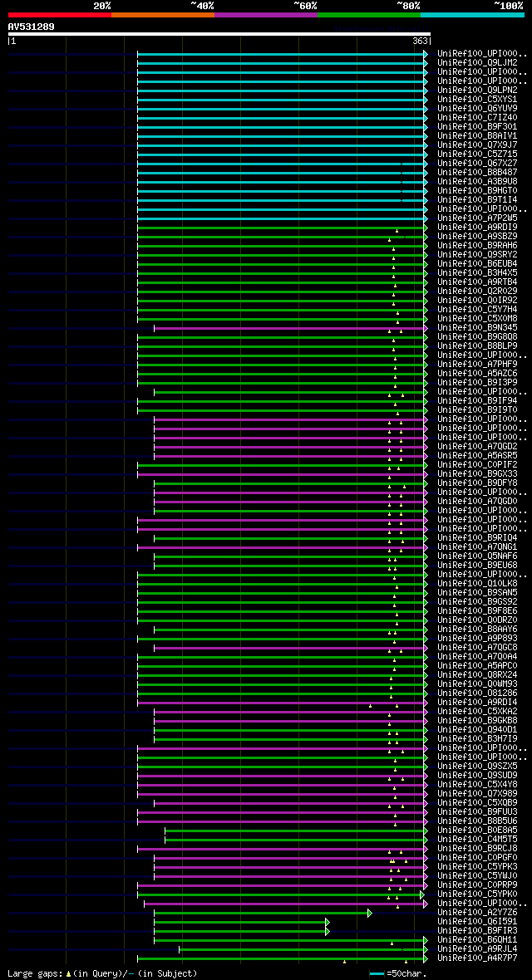Click the cyan ~100% identity legend segment

click(x=472, y=14)
